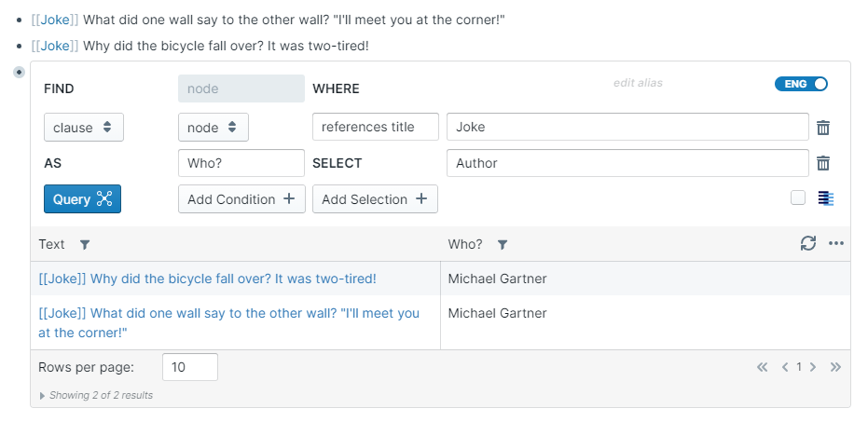Go to the last results page
The height and width of the screenshot is (422, 868).
click(835, 367)
